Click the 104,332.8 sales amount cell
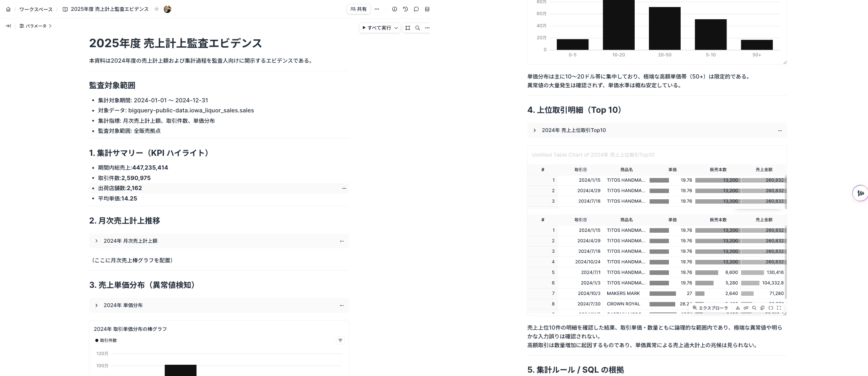 (x=764, y=283)
